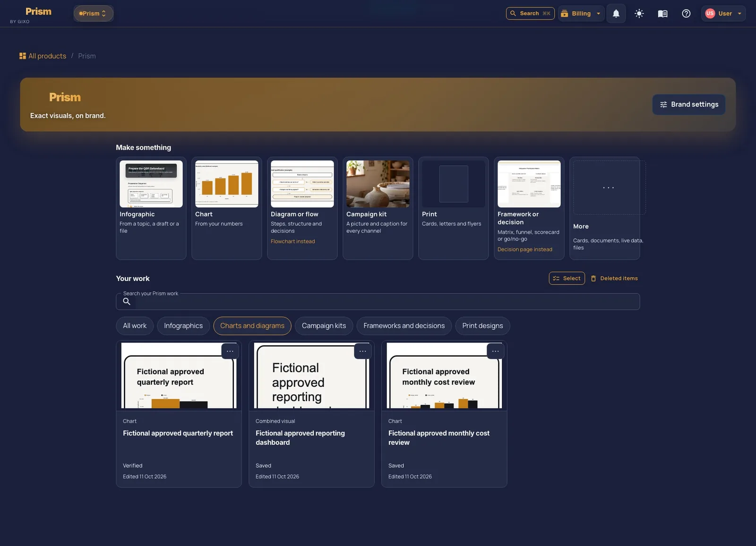Image resolution: width=756 pixels, height=546 pixels.
Task: Open Fictional approved reporting dashboard preview
Action: [312, 376]
